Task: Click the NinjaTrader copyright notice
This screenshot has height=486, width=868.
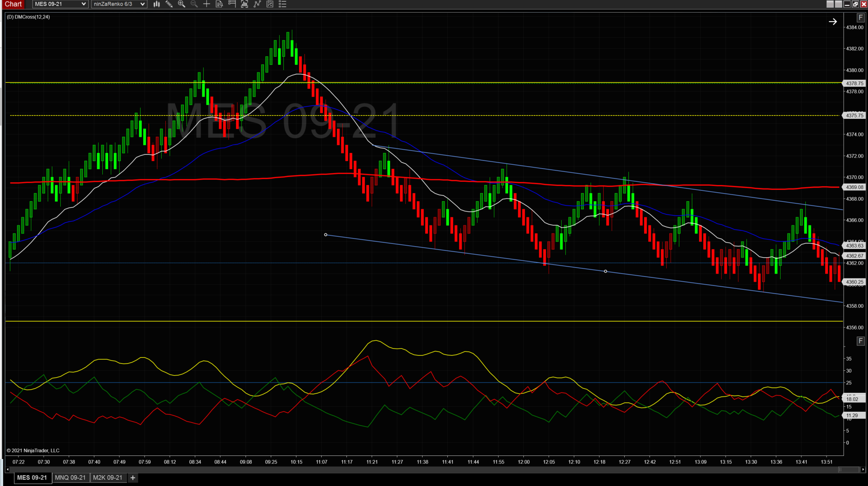Action: 33,450
